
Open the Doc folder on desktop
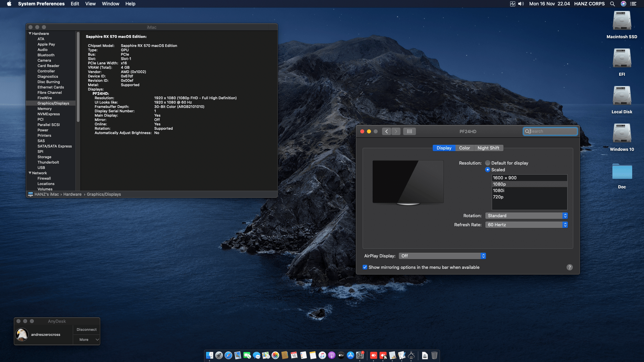[x=622, y=172]
